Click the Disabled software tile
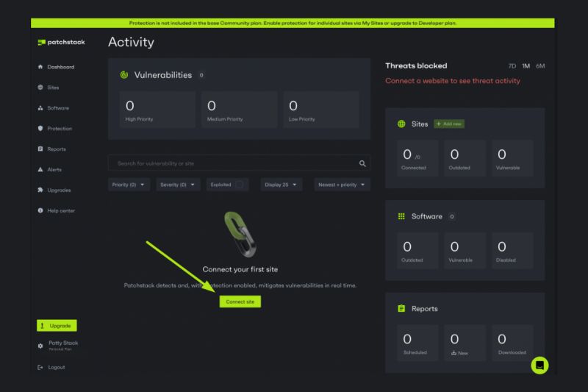 (512, 251)
